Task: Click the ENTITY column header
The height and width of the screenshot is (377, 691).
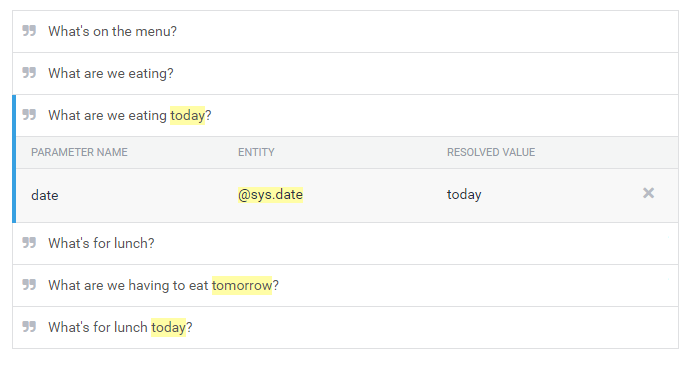Action: [x=256, y=152]
